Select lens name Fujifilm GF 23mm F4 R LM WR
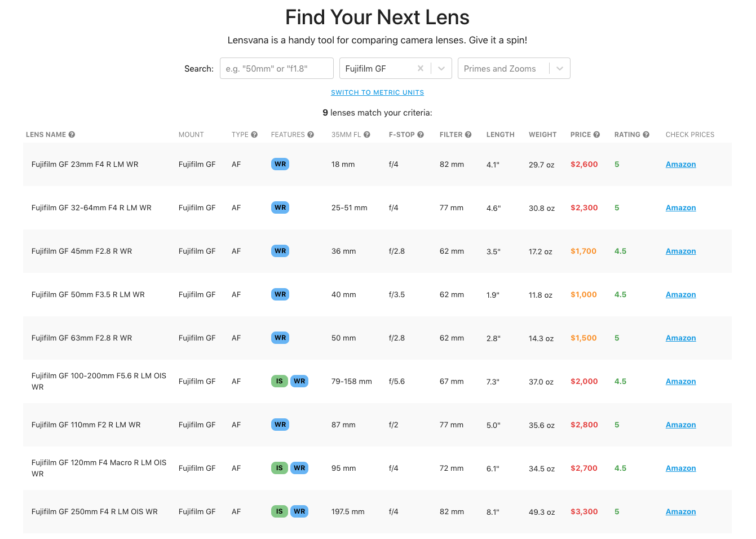Viewport: 756px width, 539px height. pos(85,164)
